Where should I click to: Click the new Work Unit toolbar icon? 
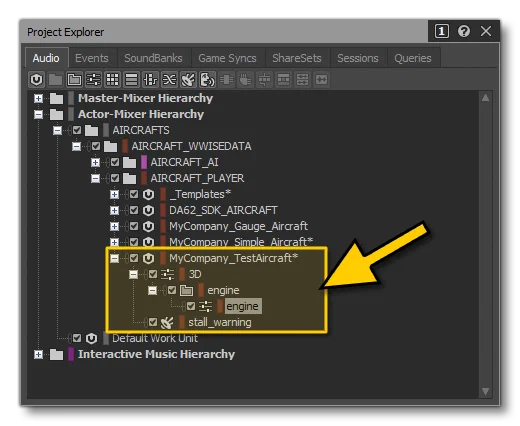[x=36, y=80]
